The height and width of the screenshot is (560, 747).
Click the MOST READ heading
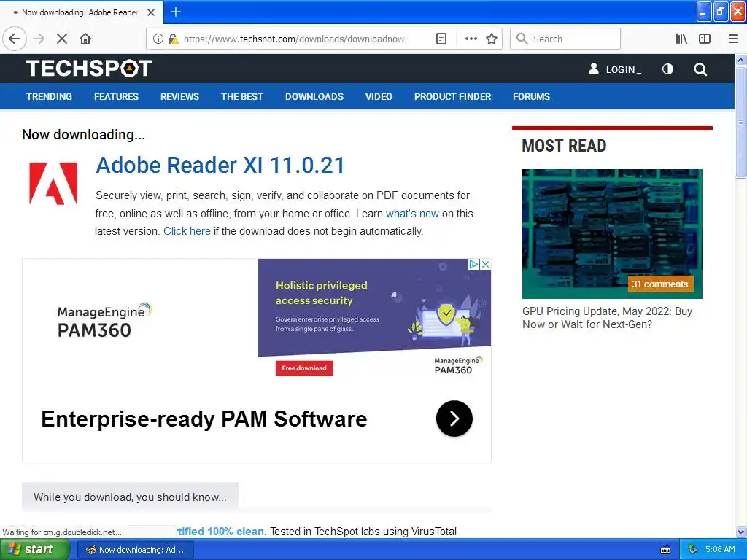564,146
